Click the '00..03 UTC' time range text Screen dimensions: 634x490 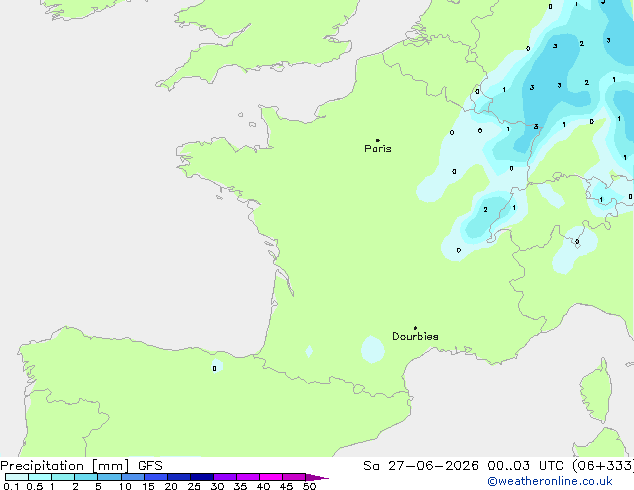point(525,466)
